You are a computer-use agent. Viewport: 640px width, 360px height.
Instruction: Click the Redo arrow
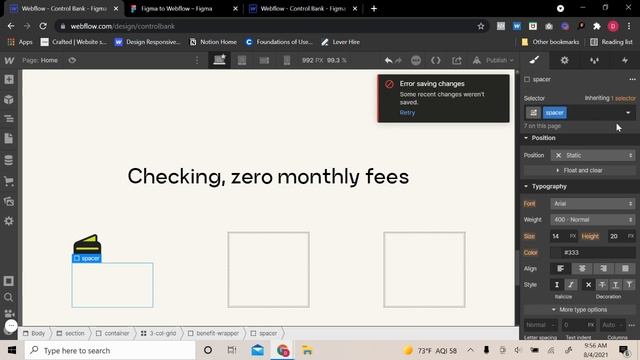[x=398, y=60]
